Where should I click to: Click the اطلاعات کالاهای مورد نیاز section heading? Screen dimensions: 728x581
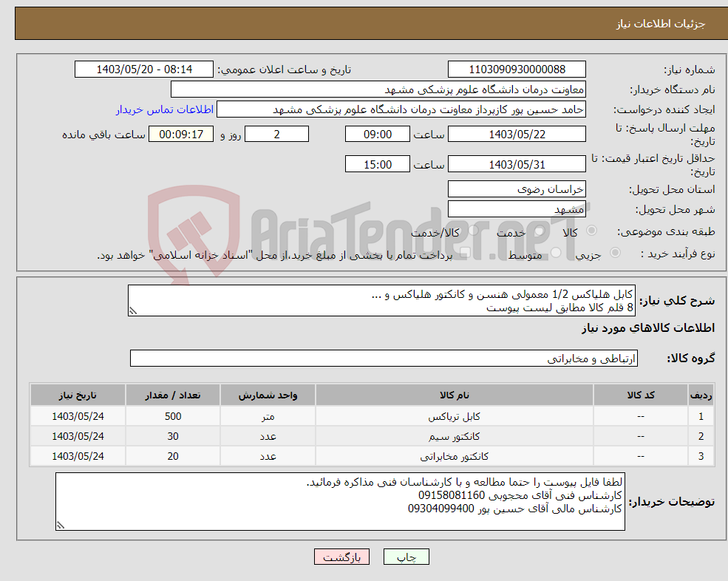coord(648,328)
